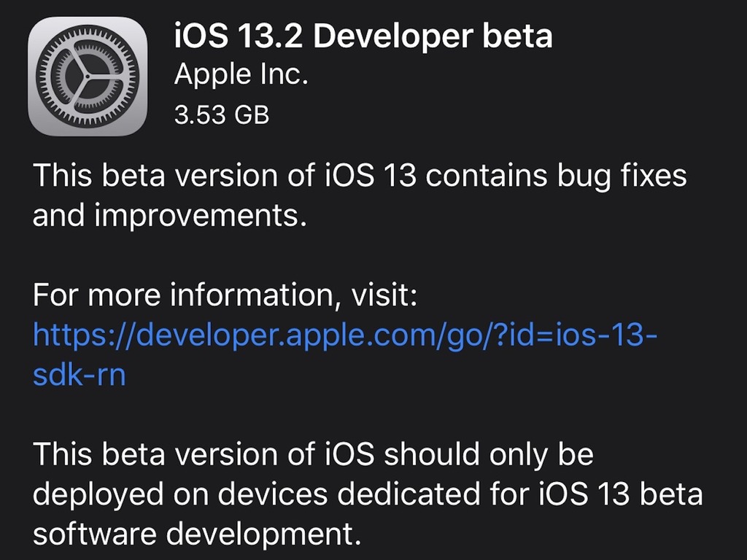Click the '?id=ios-13-' part of the URL
This screenshot has width=747, height=560.
pyautogui.click(x=578, y=335)
